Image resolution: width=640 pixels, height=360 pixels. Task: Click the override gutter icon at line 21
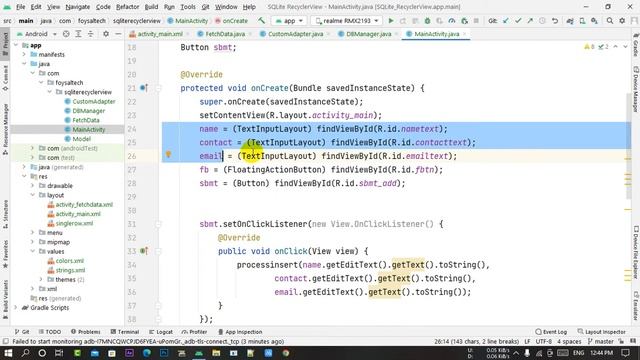click(x=144, y=88)
